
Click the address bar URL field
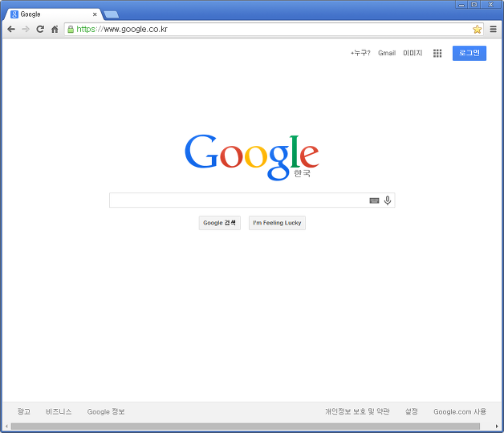[x=273, y=29]
